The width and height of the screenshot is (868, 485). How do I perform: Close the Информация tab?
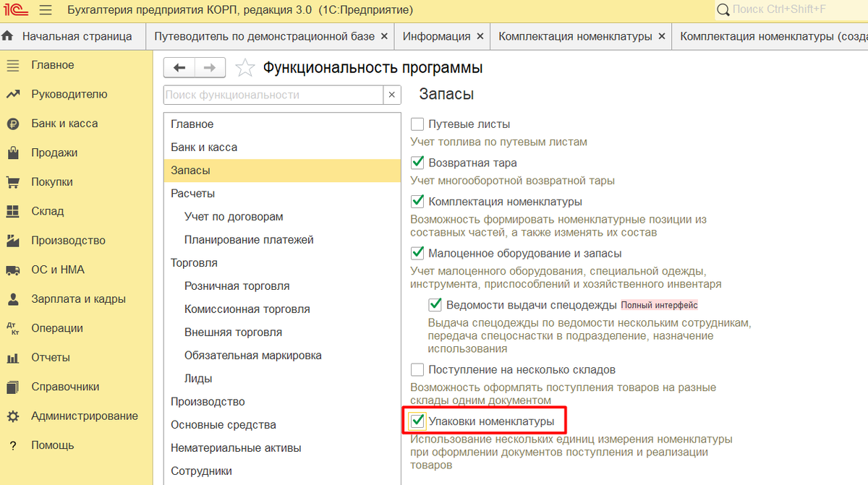tap(480, 35)
